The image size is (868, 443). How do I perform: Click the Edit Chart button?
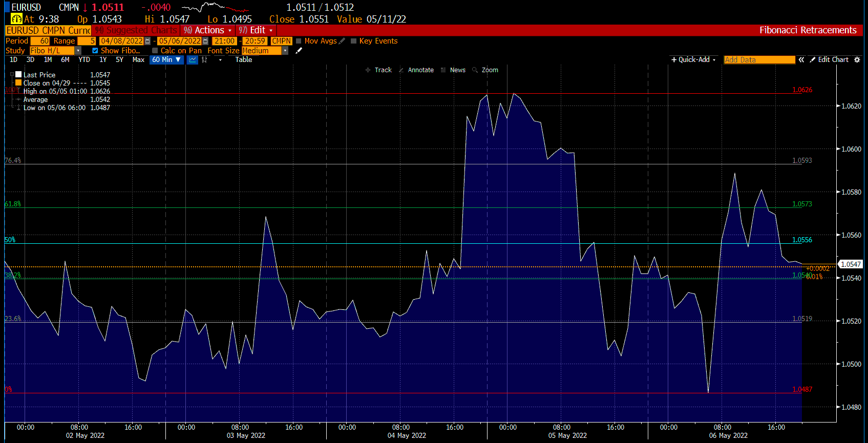point(829,60)
